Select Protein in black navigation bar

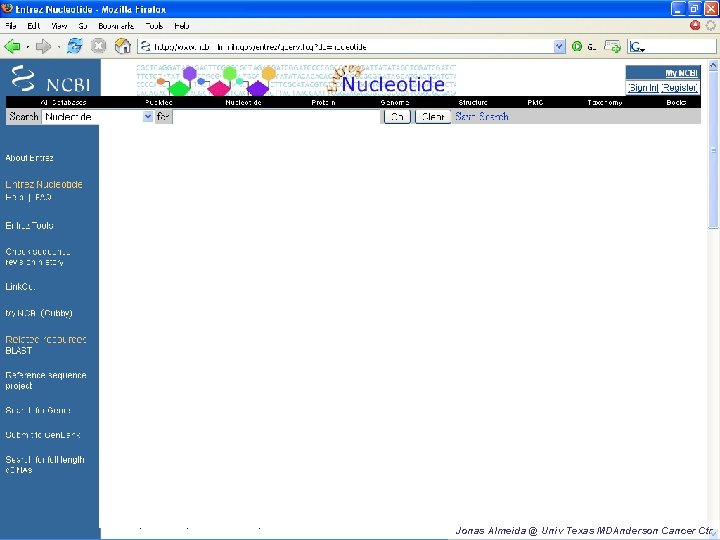[x=323, y=102]
